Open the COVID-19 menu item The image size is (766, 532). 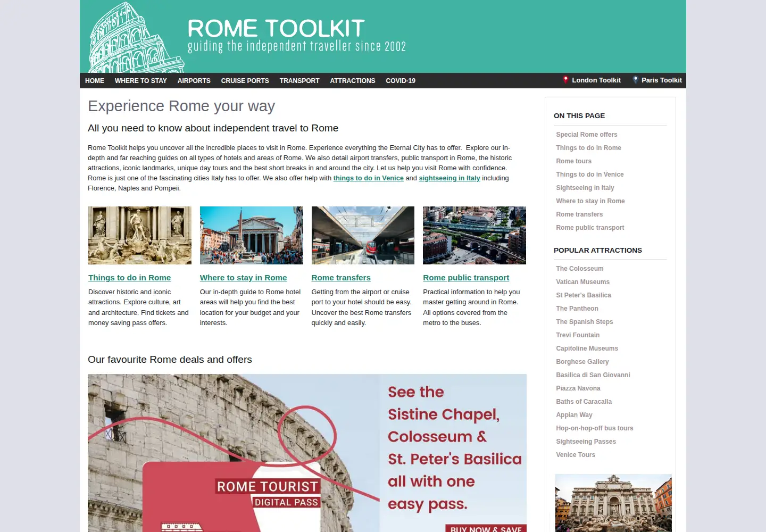click(x=401, y=81)
